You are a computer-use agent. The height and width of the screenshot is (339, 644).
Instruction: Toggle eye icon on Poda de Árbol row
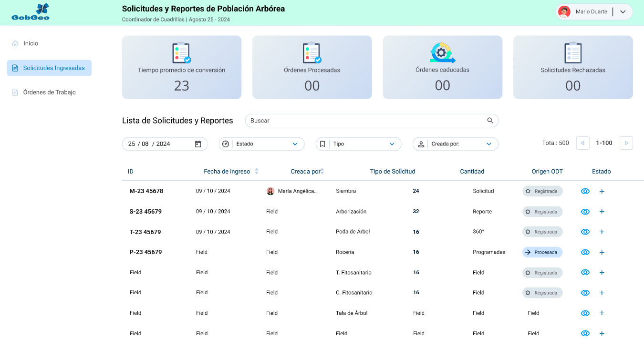(x=585, y=232)
